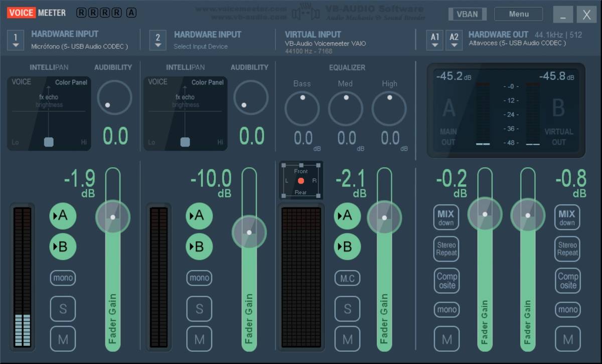Click the Micrófono device name of input 1

point(79,47)
